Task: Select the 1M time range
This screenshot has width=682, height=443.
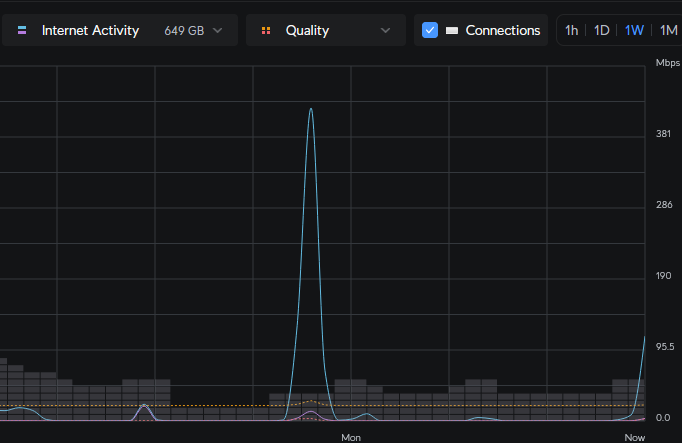Action: (669, 30)
